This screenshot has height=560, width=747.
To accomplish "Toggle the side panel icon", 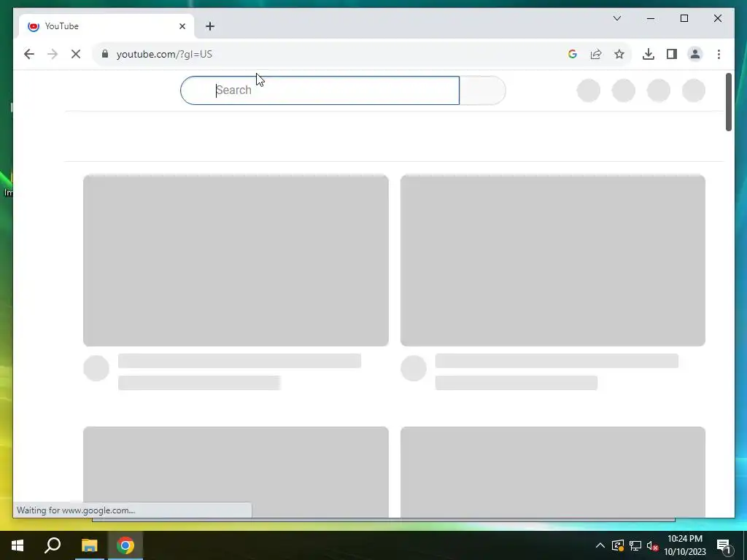I will click(672, 54).
